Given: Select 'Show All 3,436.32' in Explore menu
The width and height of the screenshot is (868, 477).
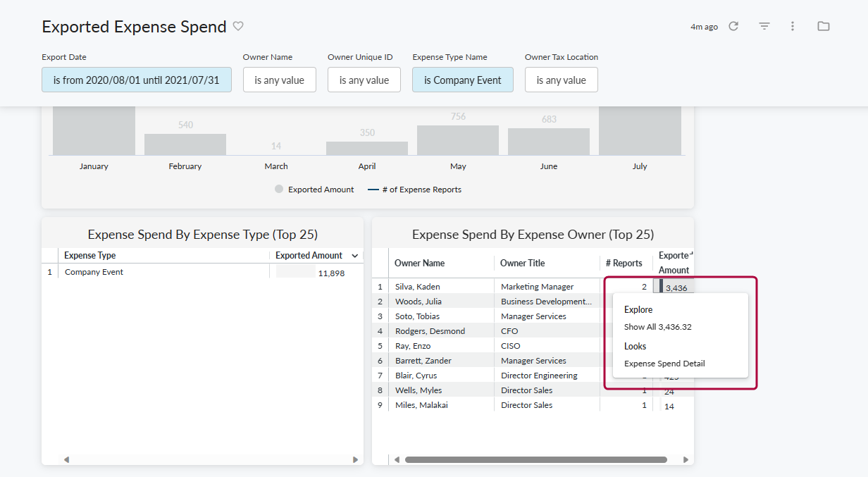Looking at the screenshot, I should coord(657,327).
